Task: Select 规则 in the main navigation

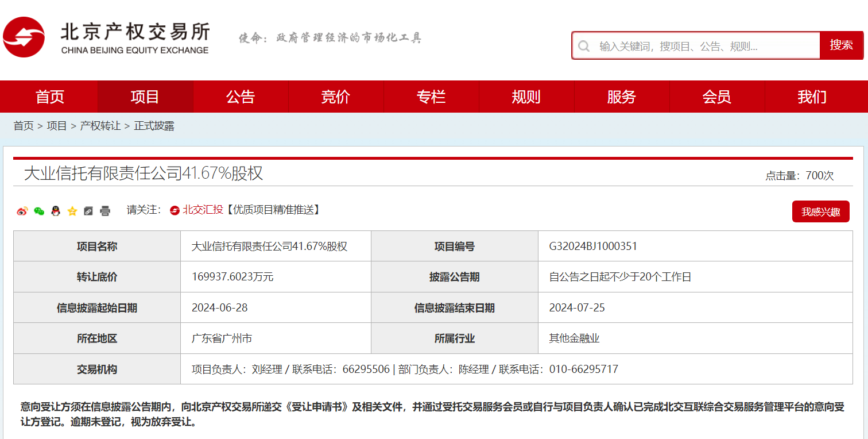Action: 526,97
